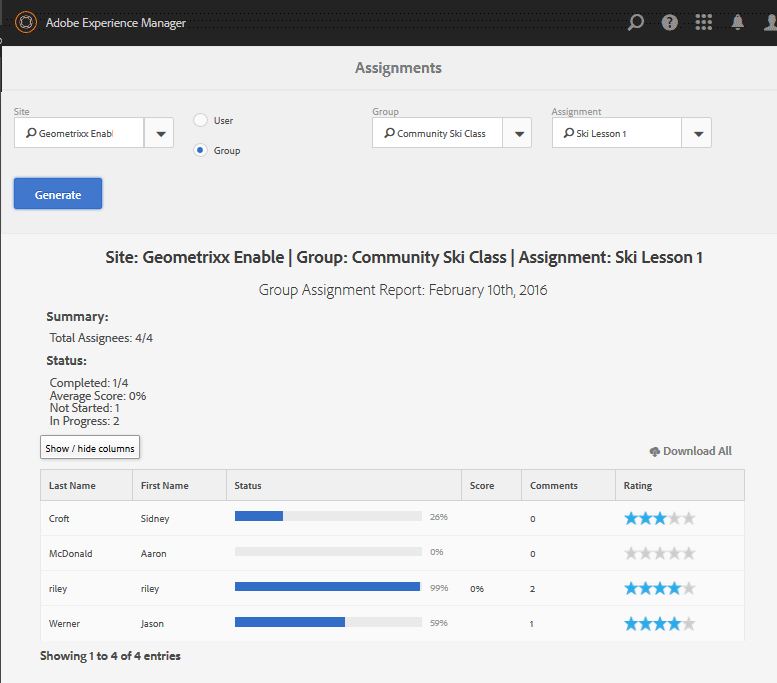777x683 pixels.
Task: Click the Adobe Experience Manager logo icon
Action: pyautogui.click(x=26, y=22)
